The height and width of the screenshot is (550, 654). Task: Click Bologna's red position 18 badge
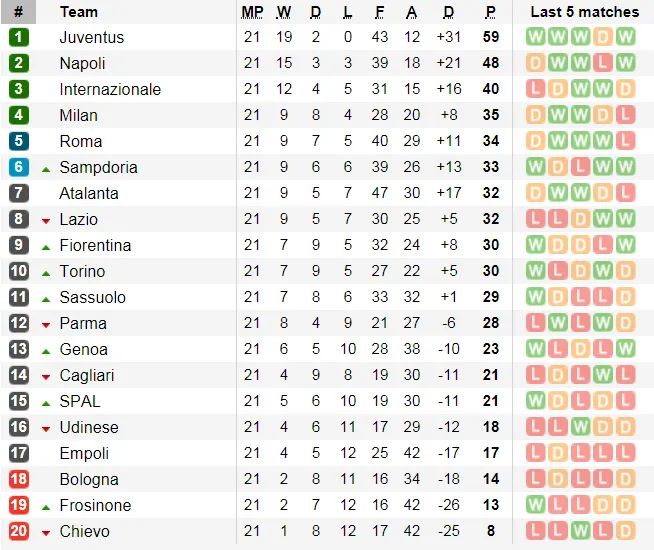[x=18, y=479]
